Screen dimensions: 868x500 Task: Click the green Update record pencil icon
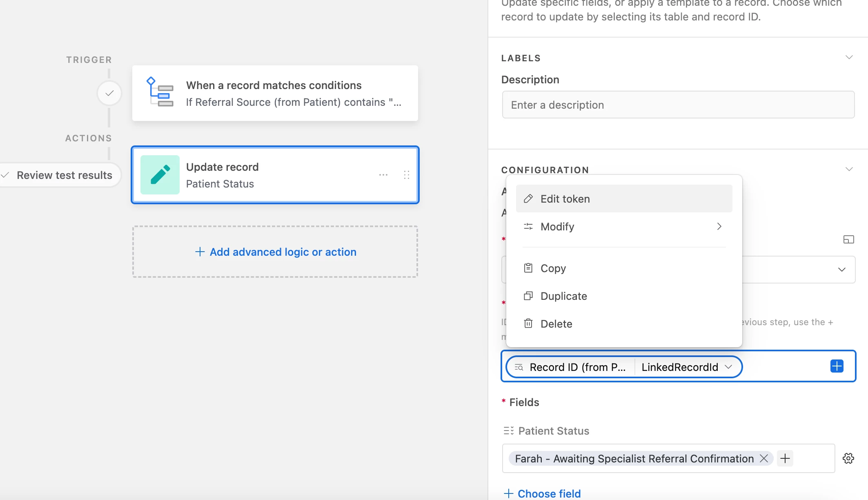click(x=160, y=175)
